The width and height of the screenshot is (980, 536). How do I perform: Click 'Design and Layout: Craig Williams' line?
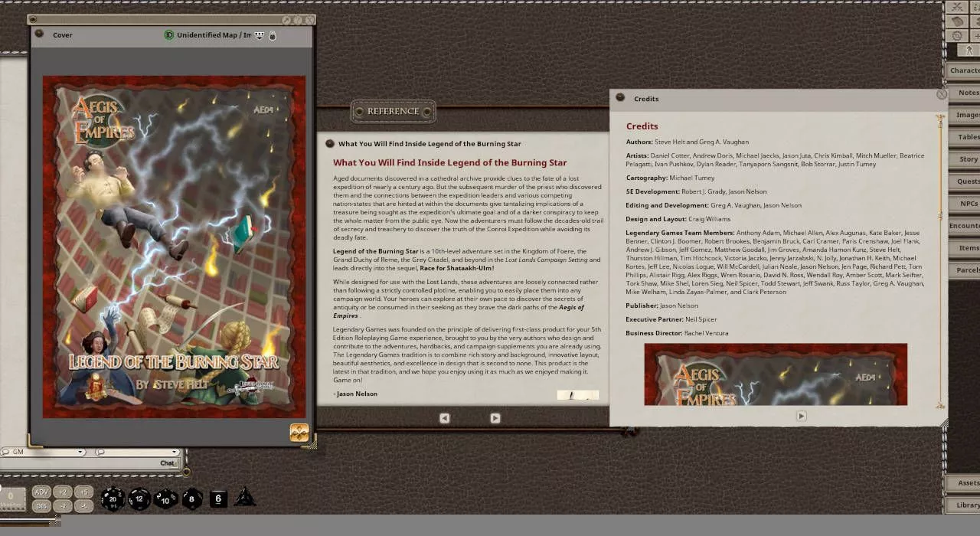tap(678, 219)
